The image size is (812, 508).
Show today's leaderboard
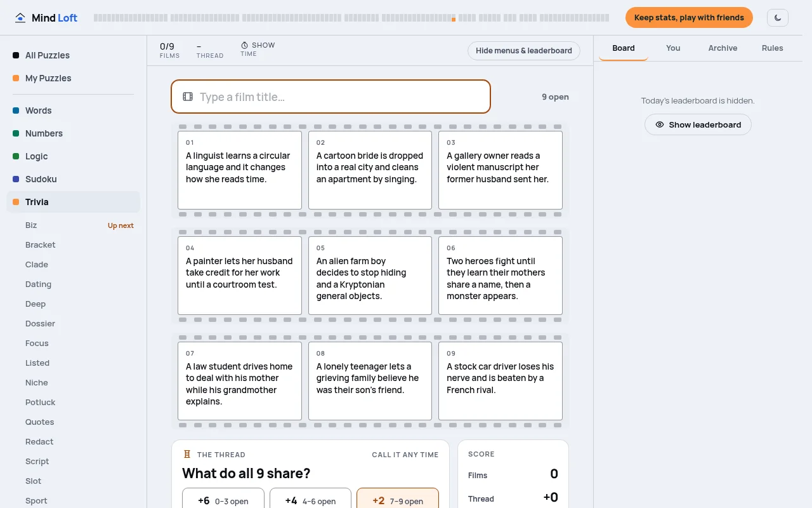tap(698, 124)
